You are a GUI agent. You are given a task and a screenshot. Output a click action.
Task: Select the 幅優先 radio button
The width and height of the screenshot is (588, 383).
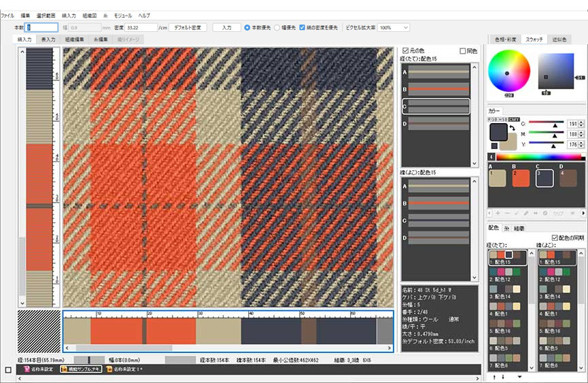pyautogui.click(x=277, y=28)
